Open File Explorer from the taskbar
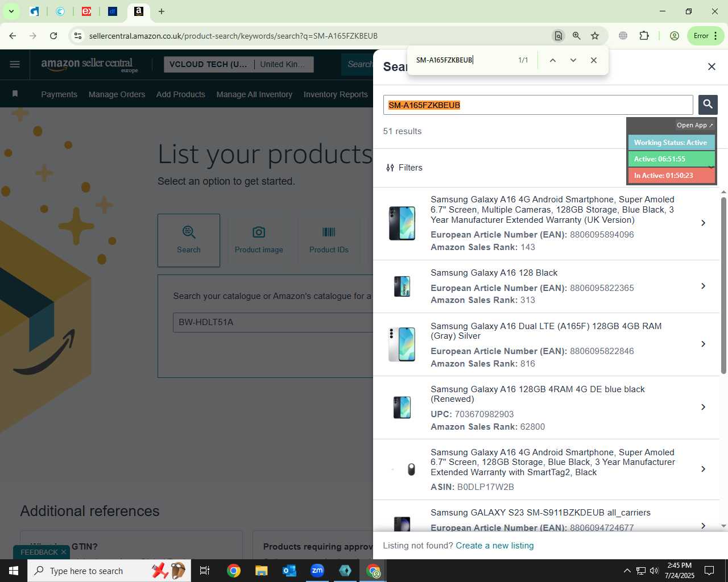 (261, 571)
